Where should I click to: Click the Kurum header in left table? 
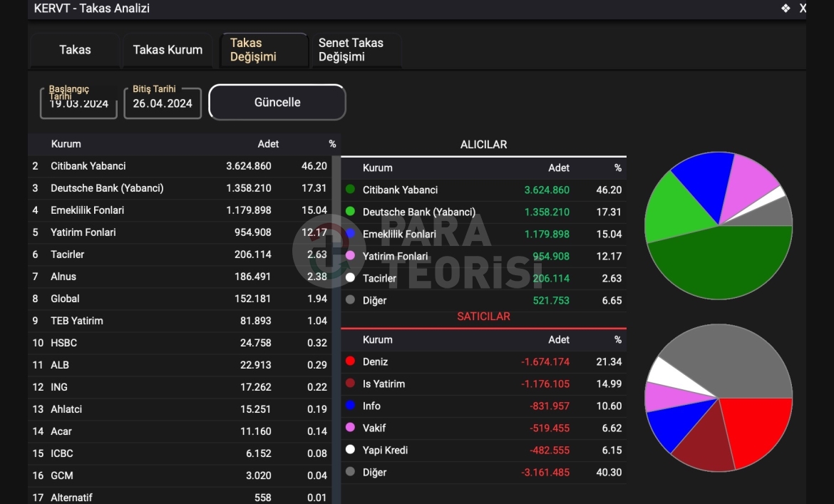point(66,144)
